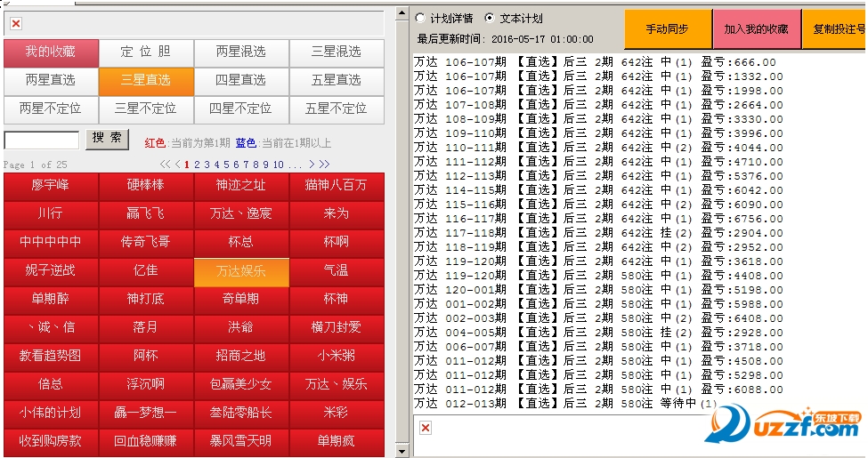Open the 我的收藏 tab
This screenshot has height=458, width=868.
(51, 52)
